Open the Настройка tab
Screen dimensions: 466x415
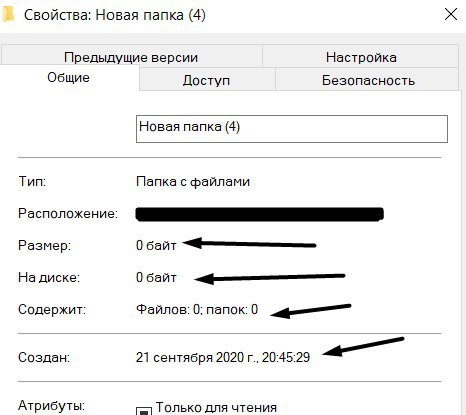tap(361, 57)
